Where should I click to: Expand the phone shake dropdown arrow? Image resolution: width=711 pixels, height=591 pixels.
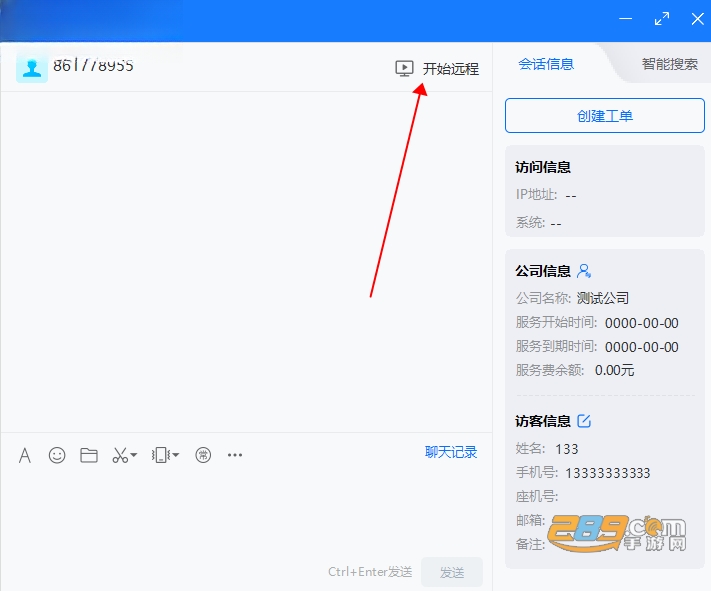[x=176, y=454]
